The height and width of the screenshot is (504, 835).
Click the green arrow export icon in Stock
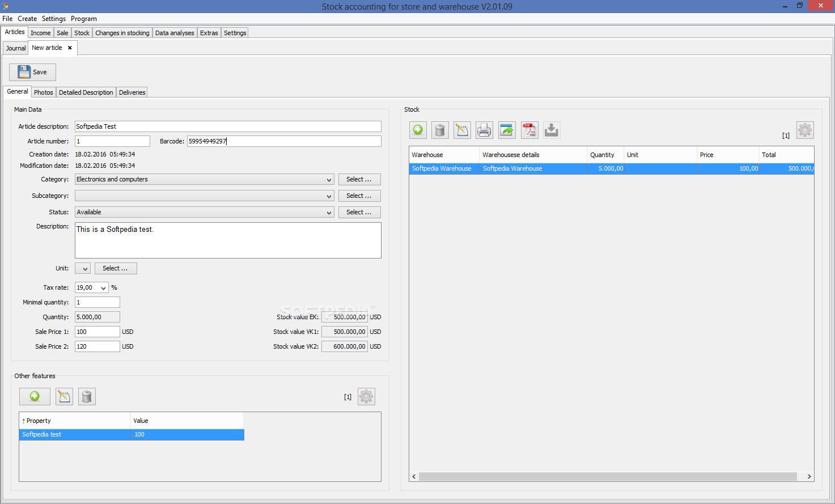tap(507, 130)
